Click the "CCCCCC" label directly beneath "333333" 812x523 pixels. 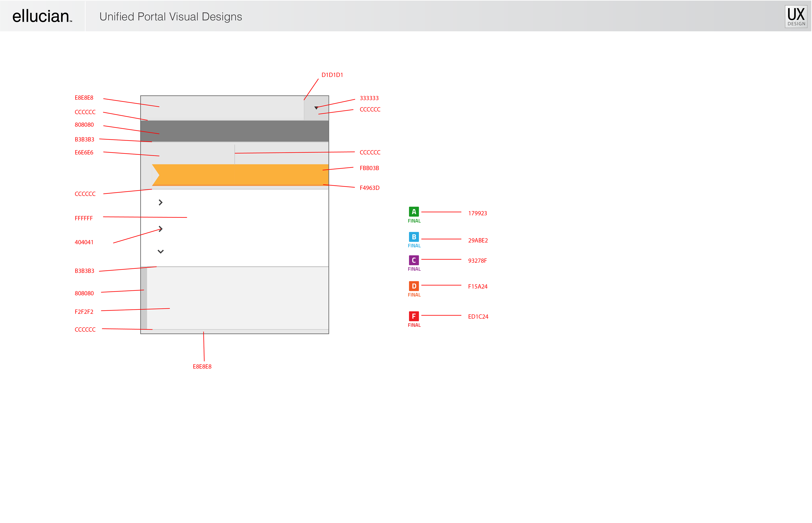point(370,109)
